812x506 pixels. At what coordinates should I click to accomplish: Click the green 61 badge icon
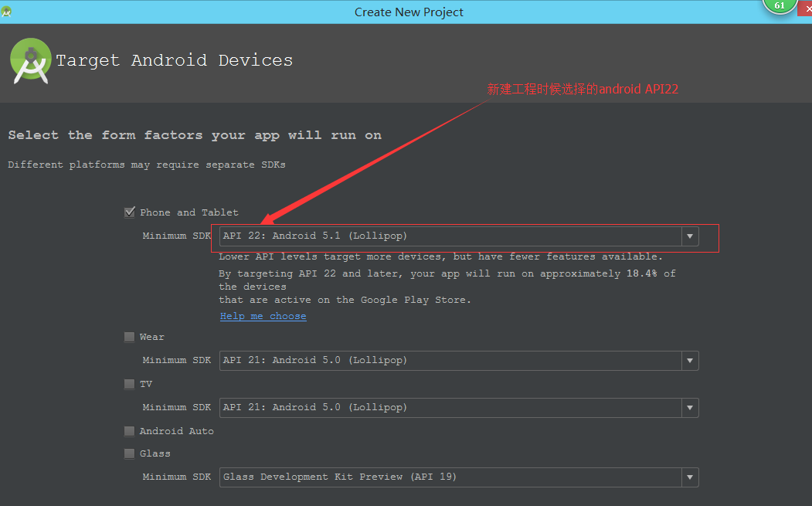pos(780,5)
